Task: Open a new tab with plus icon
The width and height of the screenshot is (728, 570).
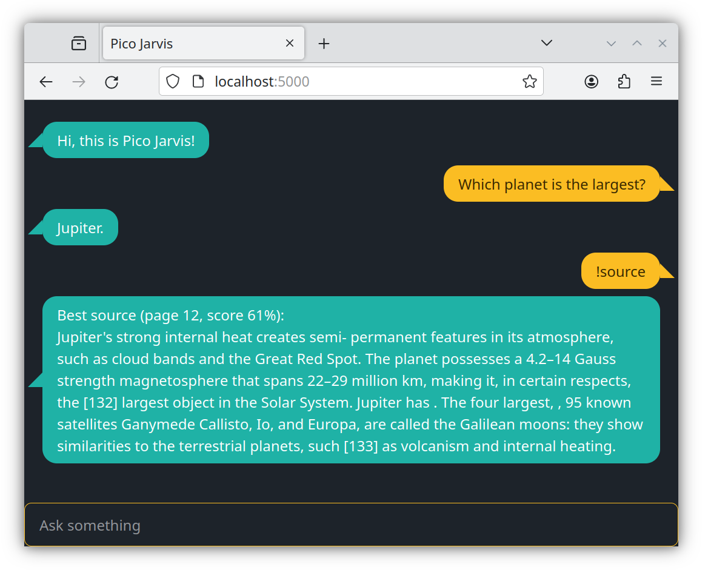Action: [x=324, y=43]
